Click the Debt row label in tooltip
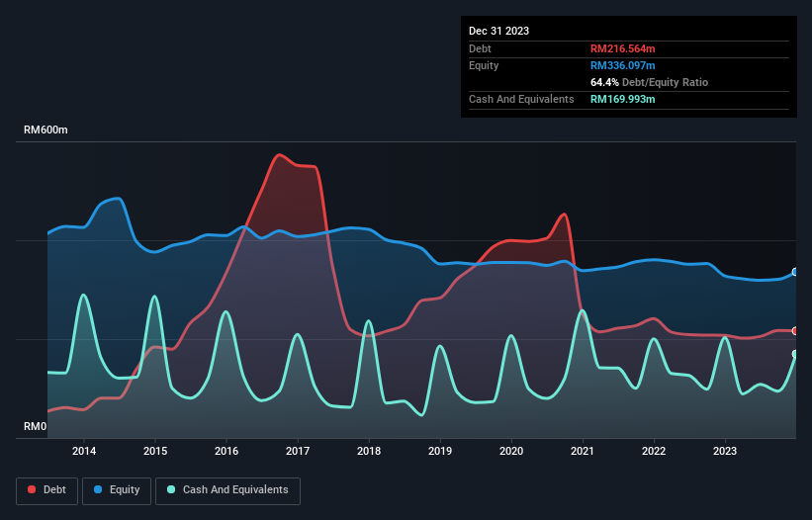 (x=480, y=48)
